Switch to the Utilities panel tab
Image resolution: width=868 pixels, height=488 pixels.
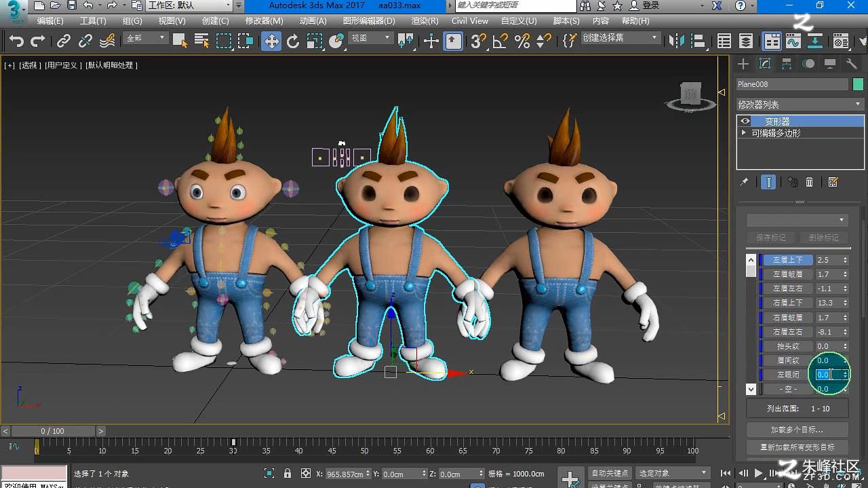point(852,64)
